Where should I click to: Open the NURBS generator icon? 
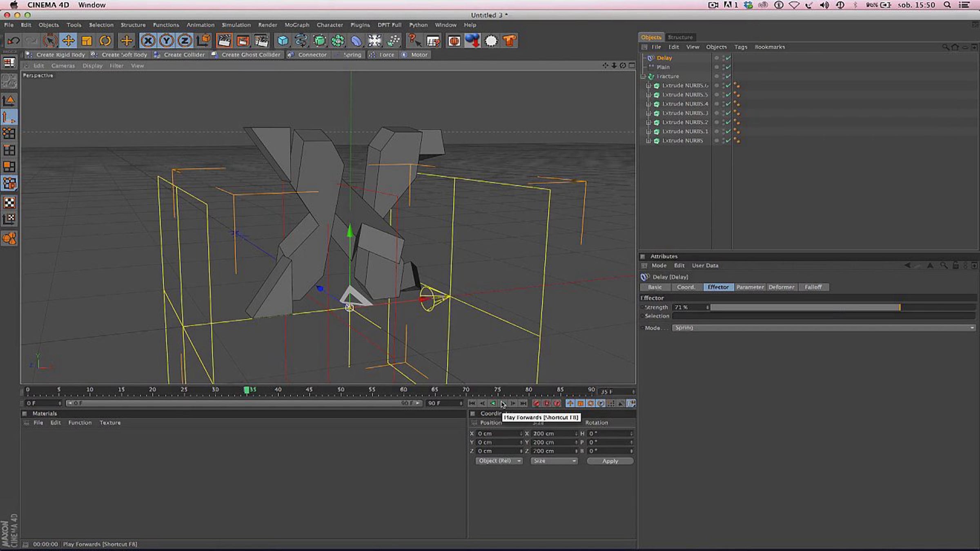(x=320, y=41)
